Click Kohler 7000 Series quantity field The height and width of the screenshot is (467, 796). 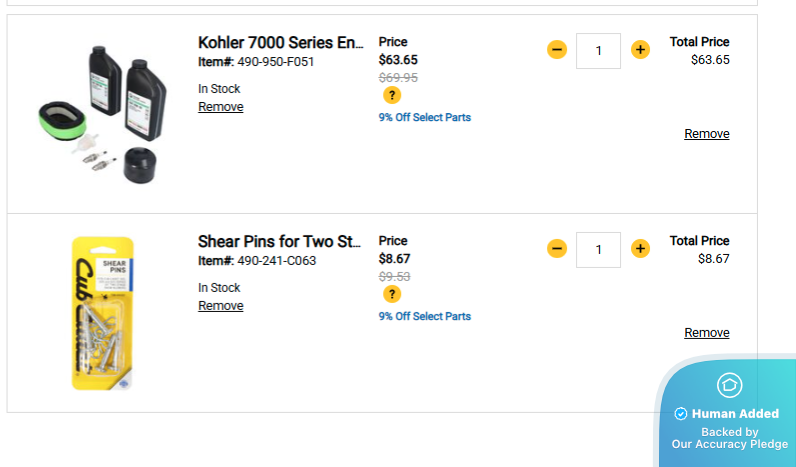(x=598, y=50)
